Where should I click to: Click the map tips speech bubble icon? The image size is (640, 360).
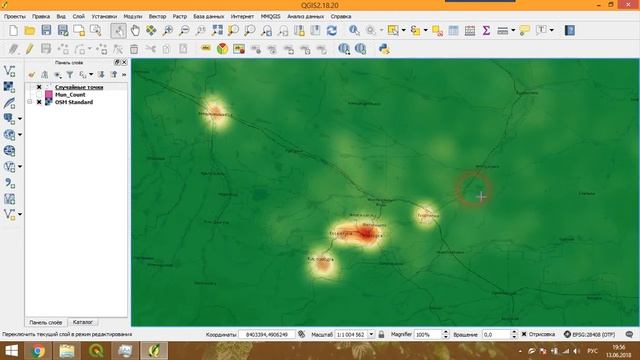click(524, 30)
